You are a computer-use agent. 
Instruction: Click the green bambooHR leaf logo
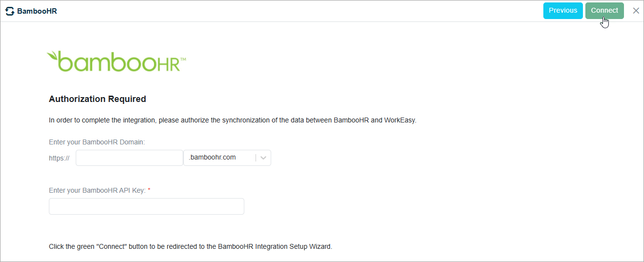[x=116, y=61]
